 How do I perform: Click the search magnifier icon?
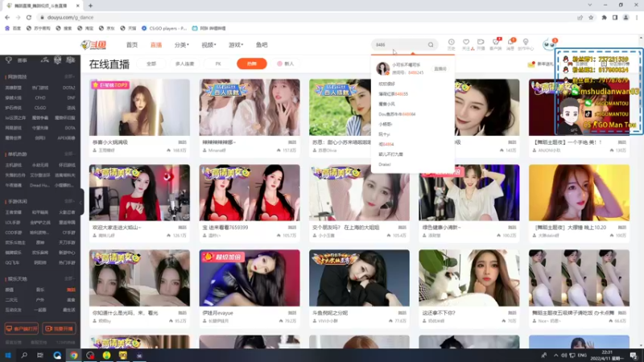(431, 45)
